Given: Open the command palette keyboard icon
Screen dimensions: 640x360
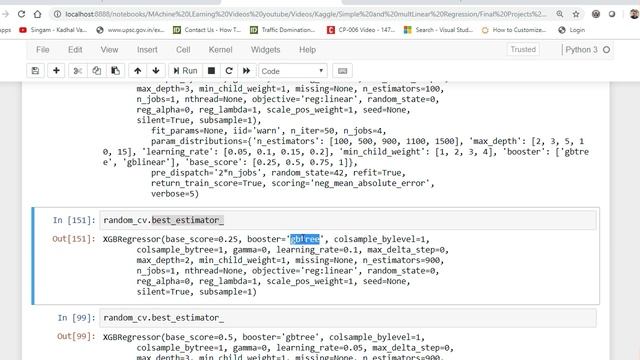Looking at the screenshot, I should (x=342, y=71).
